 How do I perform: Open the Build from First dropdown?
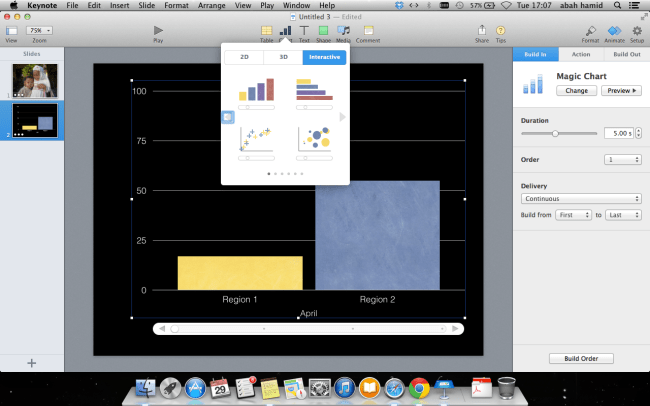pyautogui.click(x=574, y=215)
